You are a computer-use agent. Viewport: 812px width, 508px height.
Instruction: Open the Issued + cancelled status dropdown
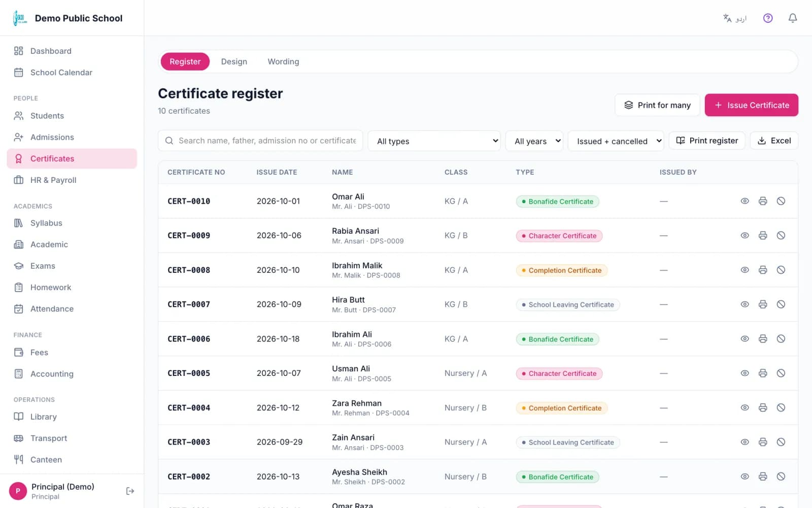(616, 141)
